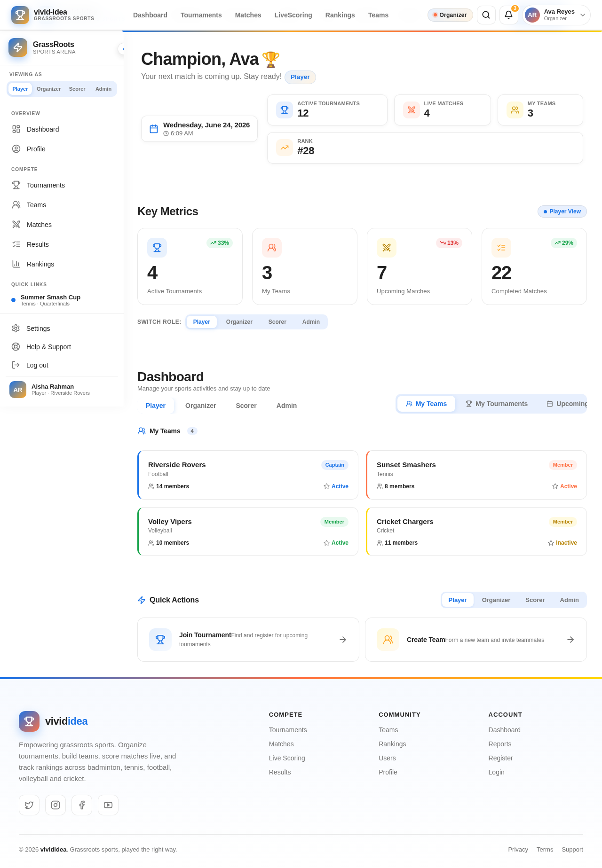
Task: Click the Rank trending arrow icon
Action: coord(285,148)
